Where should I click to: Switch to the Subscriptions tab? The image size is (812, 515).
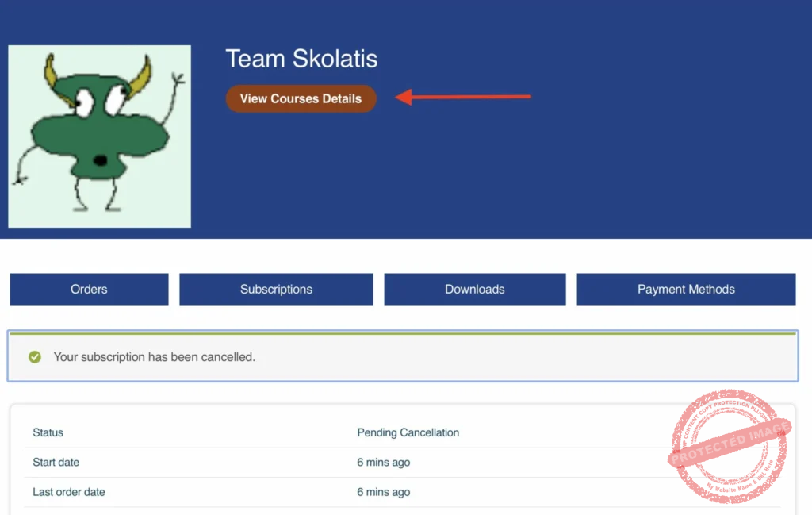(276, 290)
